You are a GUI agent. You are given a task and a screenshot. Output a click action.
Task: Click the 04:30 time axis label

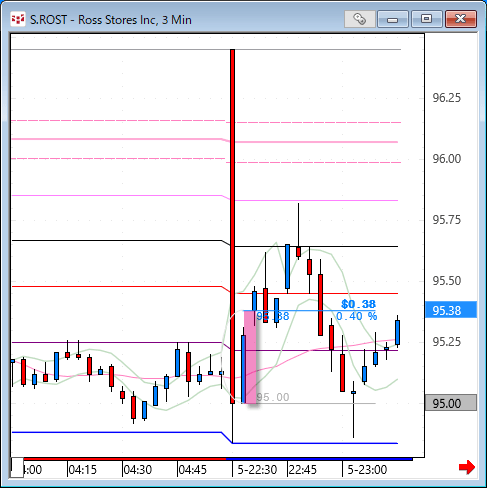coord(138,470)
